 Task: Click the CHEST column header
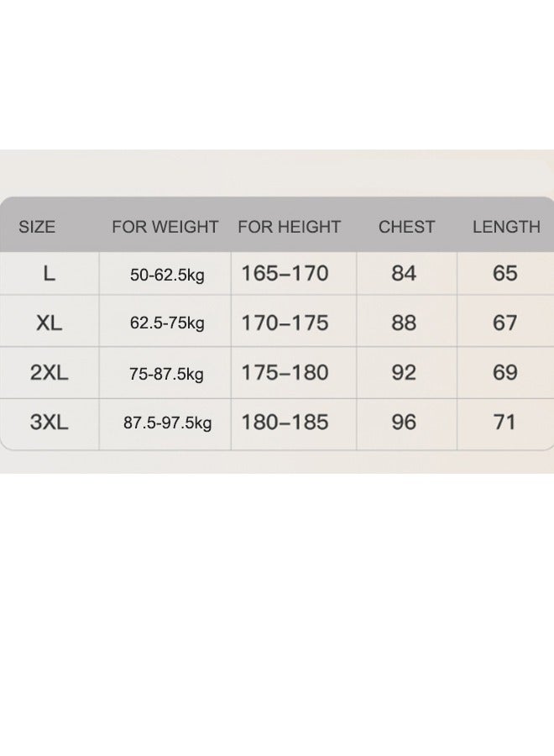[x=406, y=227]
